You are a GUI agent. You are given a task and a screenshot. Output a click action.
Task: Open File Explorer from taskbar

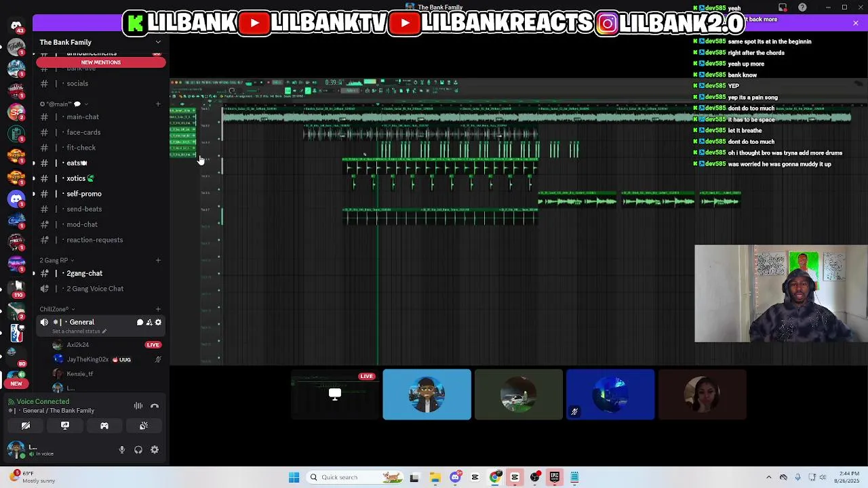435,477
